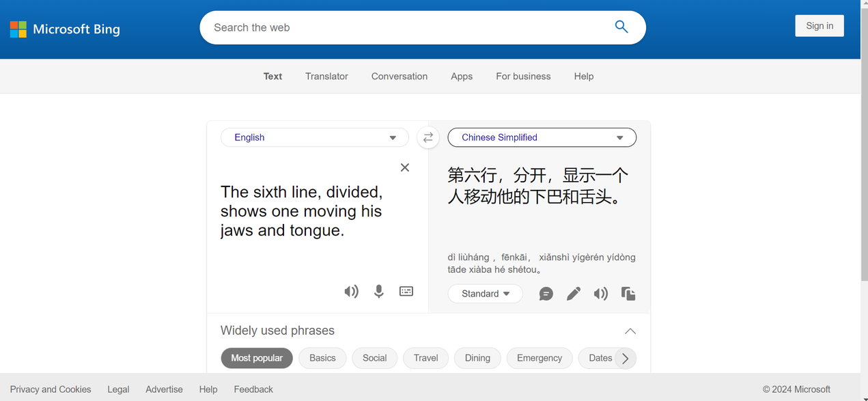868x401 pixels.
Task: Open the For business tab
Action: pyautogui.click(x=523, y=77)
